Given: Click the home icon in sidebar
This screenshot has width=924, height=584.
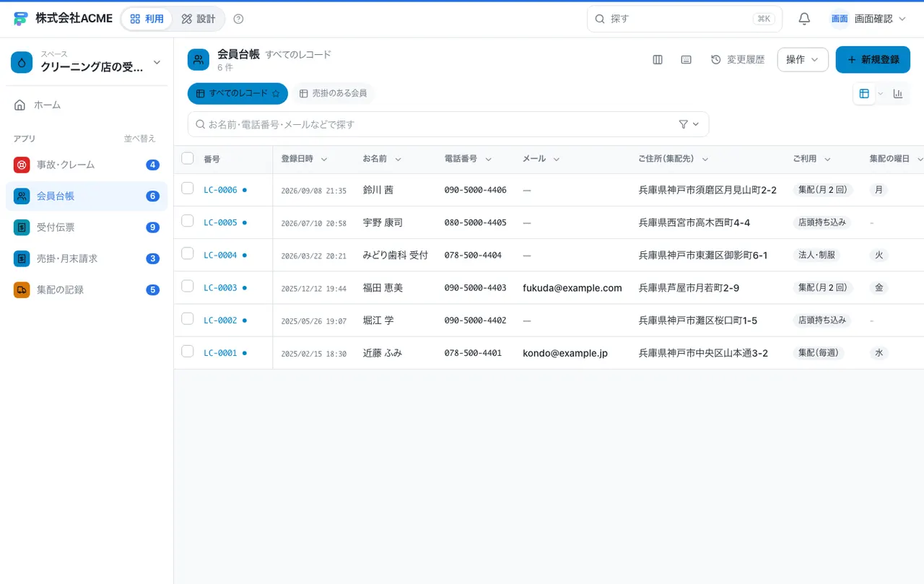Looking at the screenshot, I should [20, 105].
